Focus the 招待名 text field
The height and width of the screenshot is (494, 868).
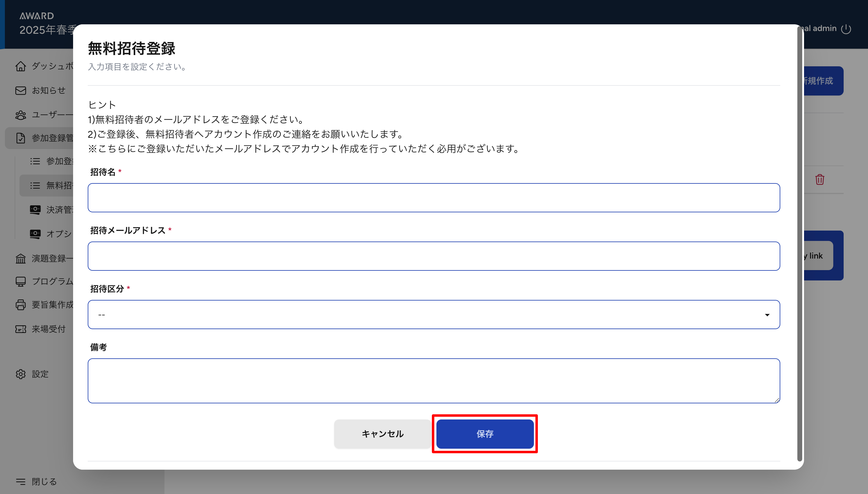click(433, 198)
